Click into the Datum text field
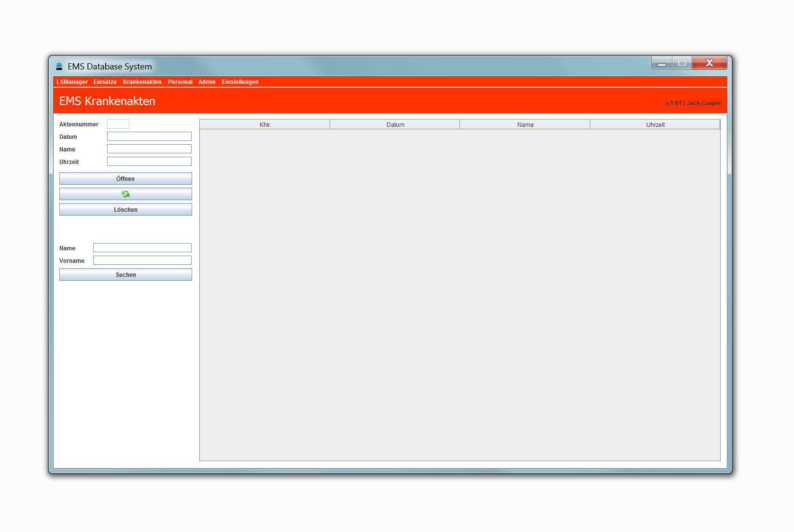 (149, 136)
